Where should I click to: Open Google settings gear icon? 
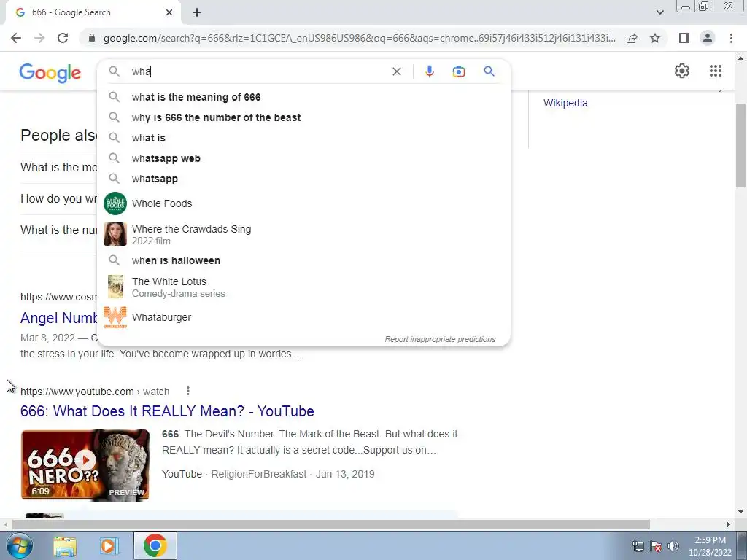coord(682,71)
